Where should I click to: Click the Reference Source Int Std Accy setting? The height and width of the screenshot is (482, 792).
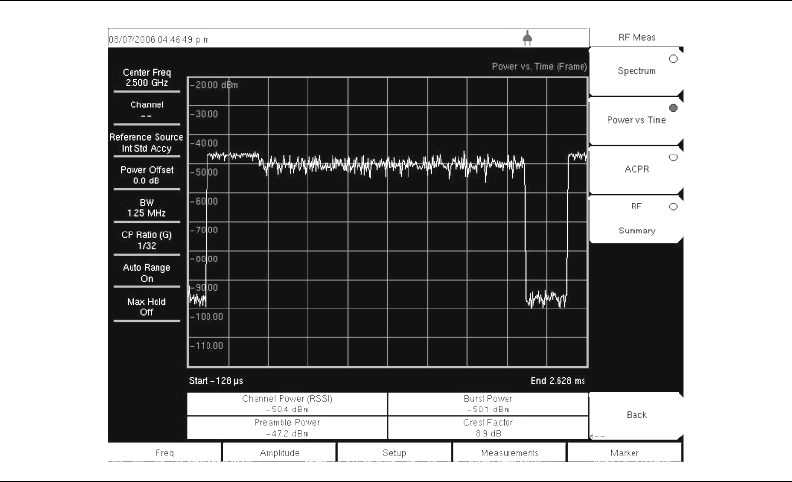[x=146, y=142]
